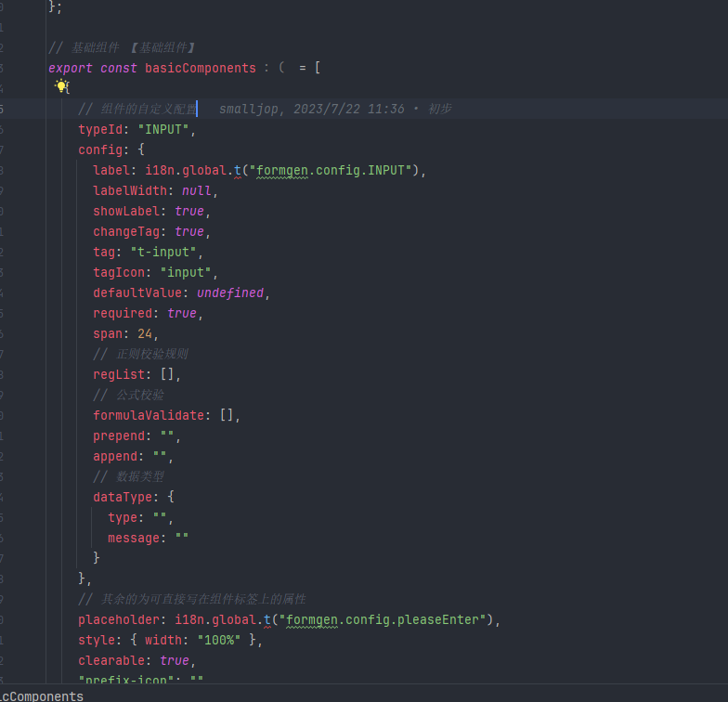Image resolution: width=728 pixels, height=702 pixels.
Task: Click the tagIcon: "input" line
Action: [155, 272]
